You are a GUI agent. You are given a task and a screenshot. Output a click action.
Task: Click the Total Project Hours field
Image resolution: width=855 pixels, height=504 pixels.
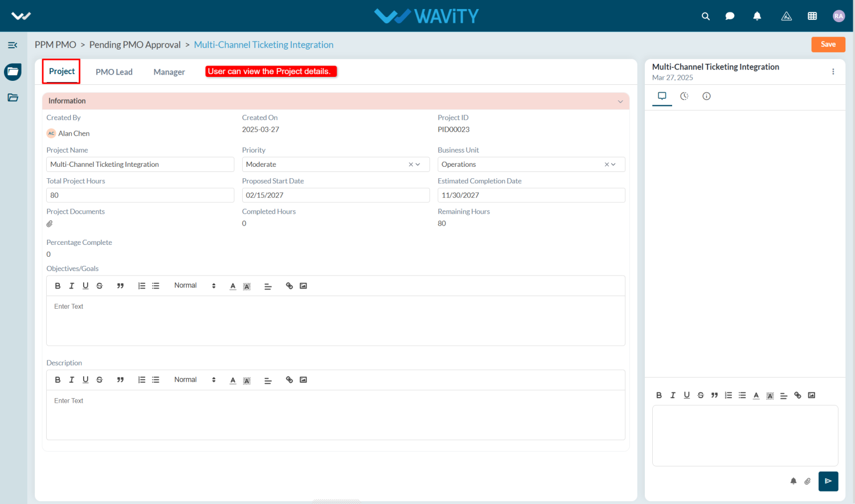pos(140,195)
